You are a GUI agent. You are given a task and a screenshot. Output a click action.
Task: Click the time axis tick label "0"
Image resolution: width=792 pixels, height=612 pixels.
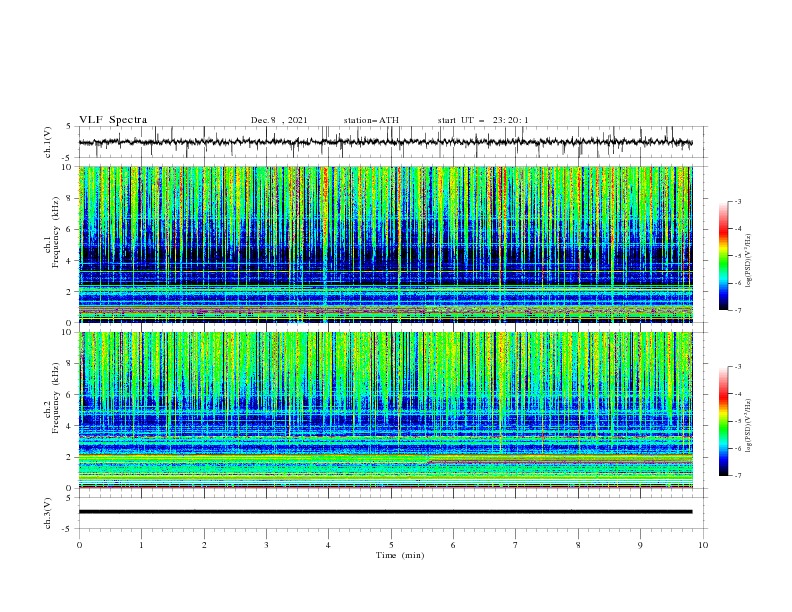(x=79, y=545)
